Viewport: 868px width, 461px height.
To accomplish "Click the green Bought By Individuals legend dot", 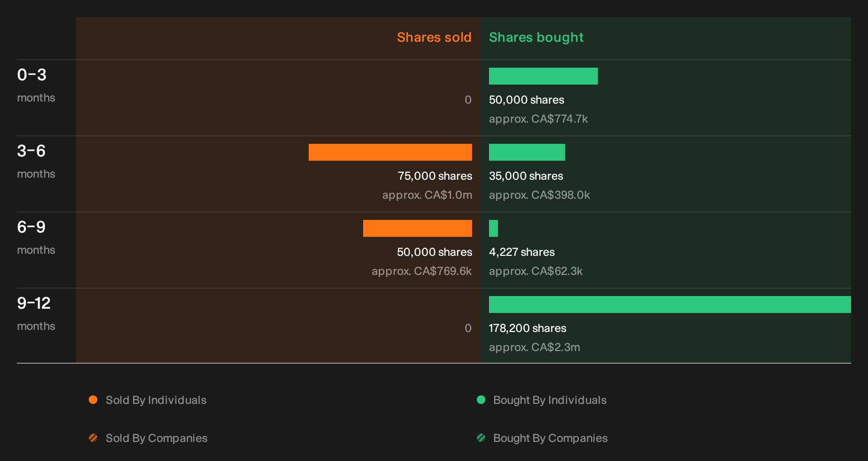I will pos(481,400).
